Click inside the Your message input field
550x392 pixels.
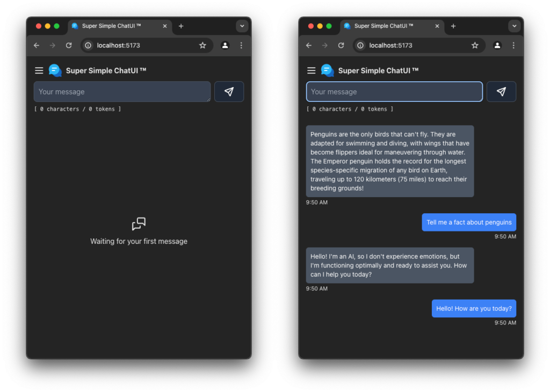[x=122, y=91]
